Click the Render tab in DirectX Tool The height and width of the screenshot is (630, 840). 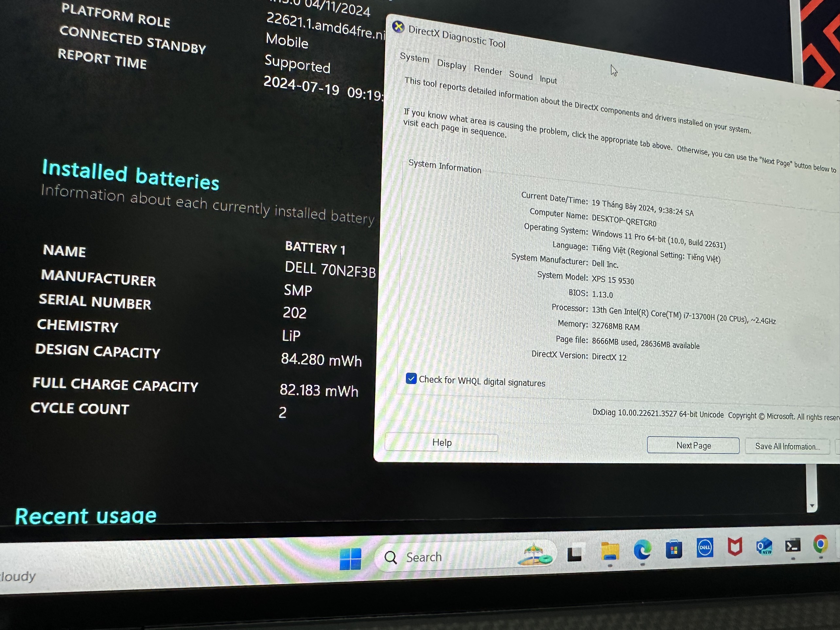487,67
